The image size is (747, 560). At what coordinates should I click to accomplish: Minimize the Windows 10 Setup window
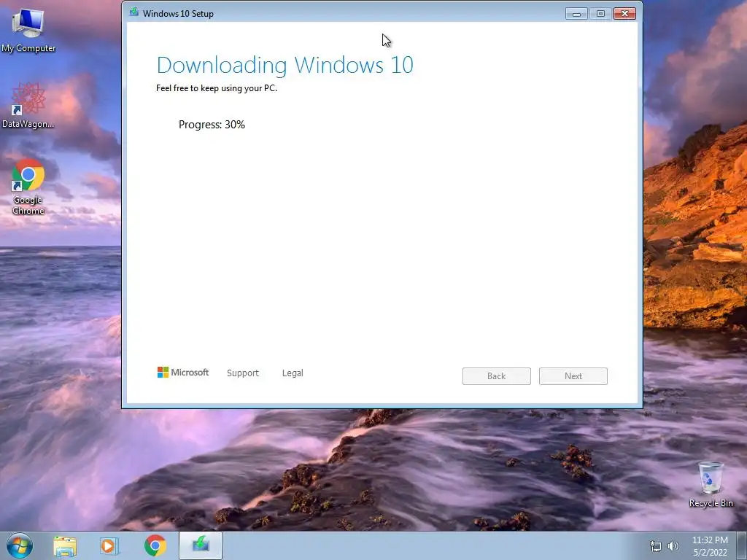point(576,14)
